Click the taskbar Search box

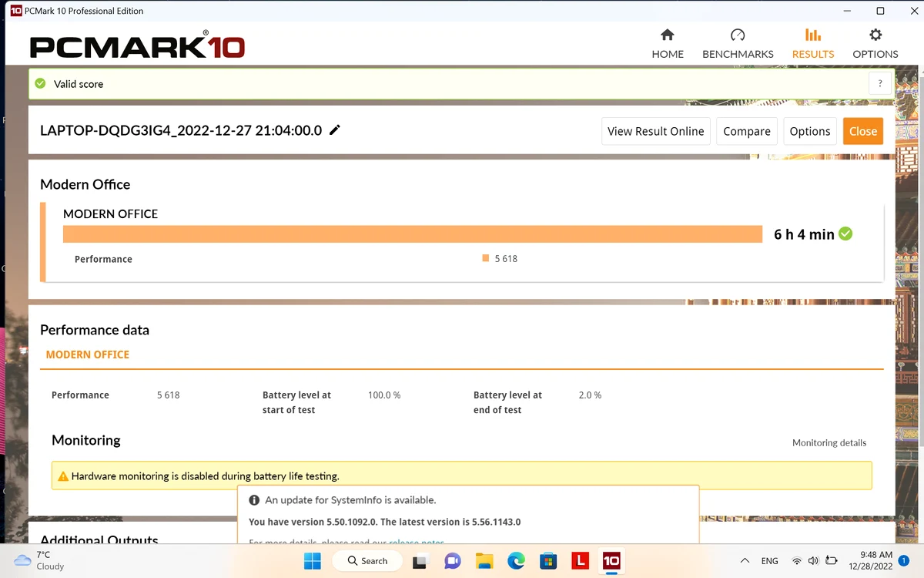coord(367,560)
